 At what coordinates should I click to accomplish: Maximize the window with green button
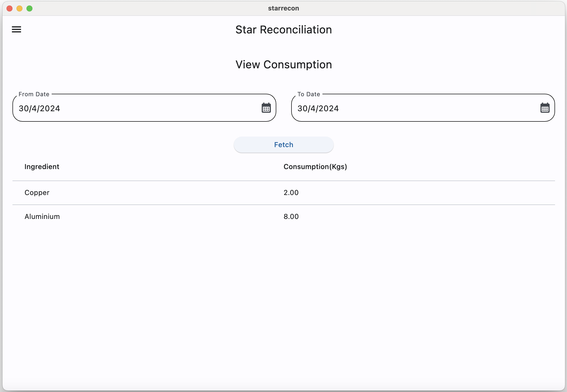click(29, 8)
